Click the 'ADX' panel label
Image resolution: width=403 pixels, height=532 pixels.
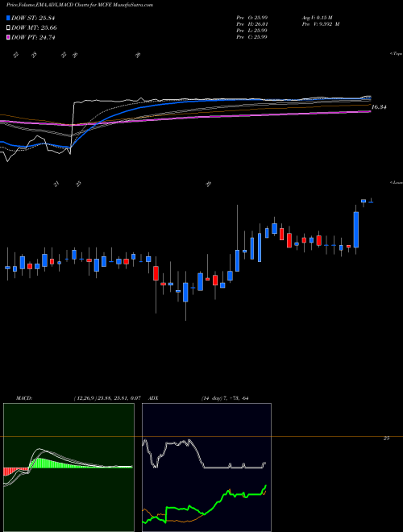click(153, 398)
